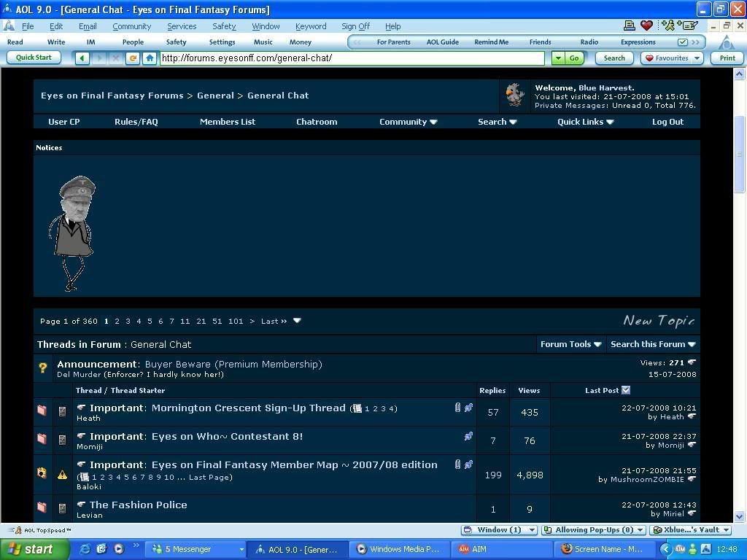Click the page icon of The Fashion Police thread
The image size is (747, 560).
[x=63, y=508]
